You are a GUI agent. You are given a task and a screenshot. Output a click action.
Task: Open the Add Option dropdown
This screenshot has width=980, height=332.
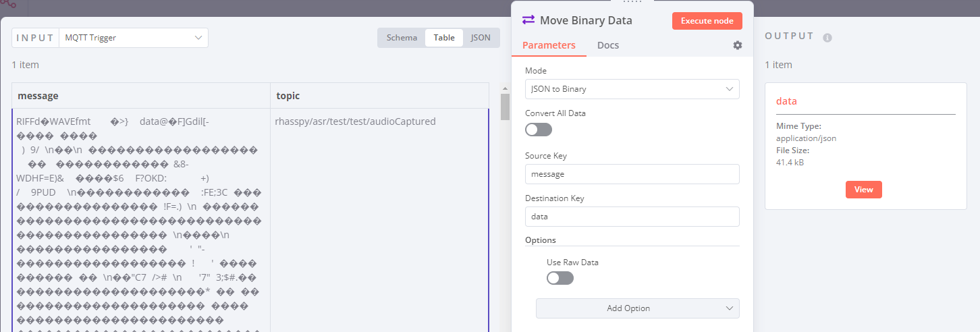(x=637, y=308)
